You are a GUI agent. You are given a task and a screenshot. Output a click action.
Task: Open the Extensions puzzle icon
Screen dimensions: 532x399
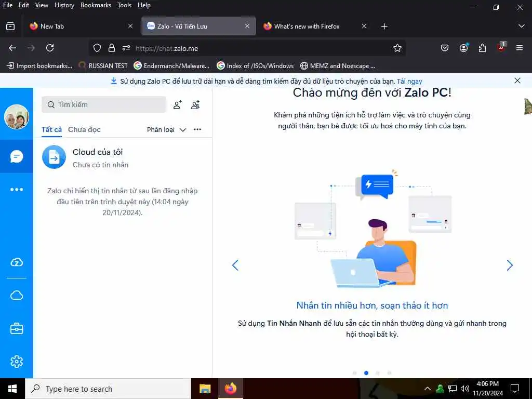pyautogui.click(x=482, y=48)
